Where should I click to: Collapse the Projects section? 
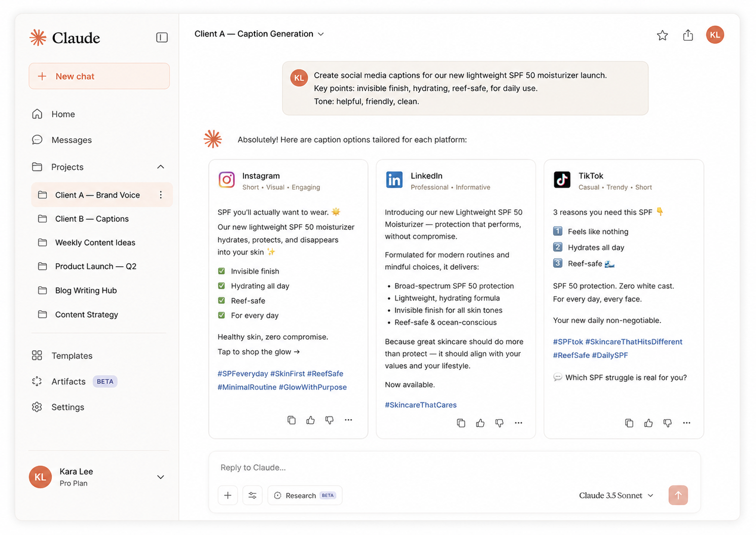(161, 167)
